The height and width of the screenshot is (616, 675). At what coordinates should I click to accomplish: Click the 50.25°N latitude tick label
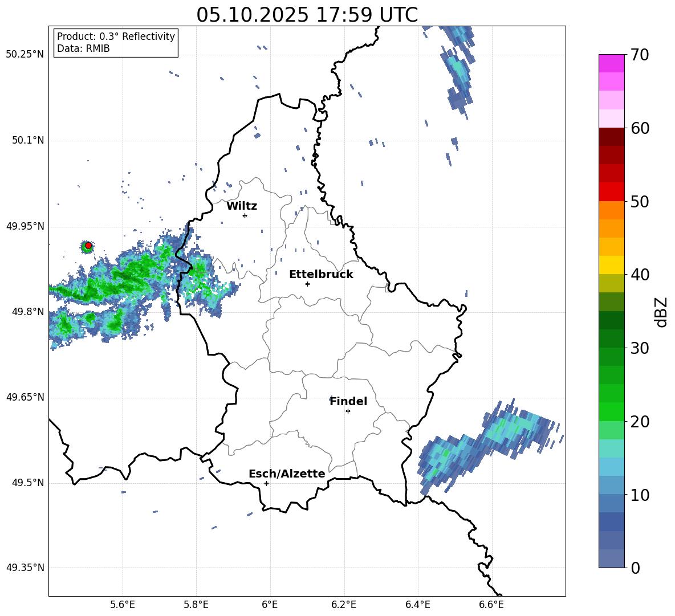[x=25, y=54]
